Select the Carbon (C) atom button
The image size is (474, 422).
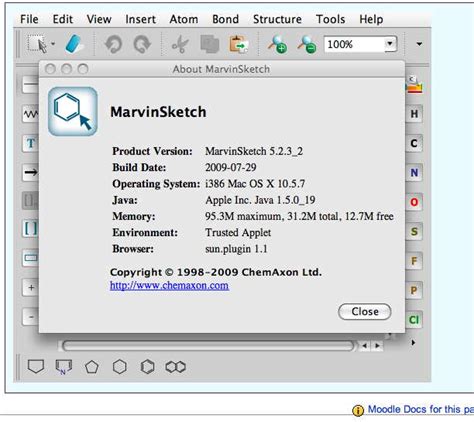414,143
